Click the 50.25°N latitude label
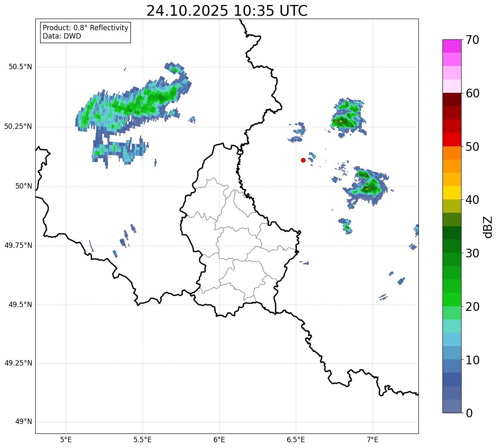Image resolution: width=498 pixels, height=448 pixels. (x=18, y=127)
